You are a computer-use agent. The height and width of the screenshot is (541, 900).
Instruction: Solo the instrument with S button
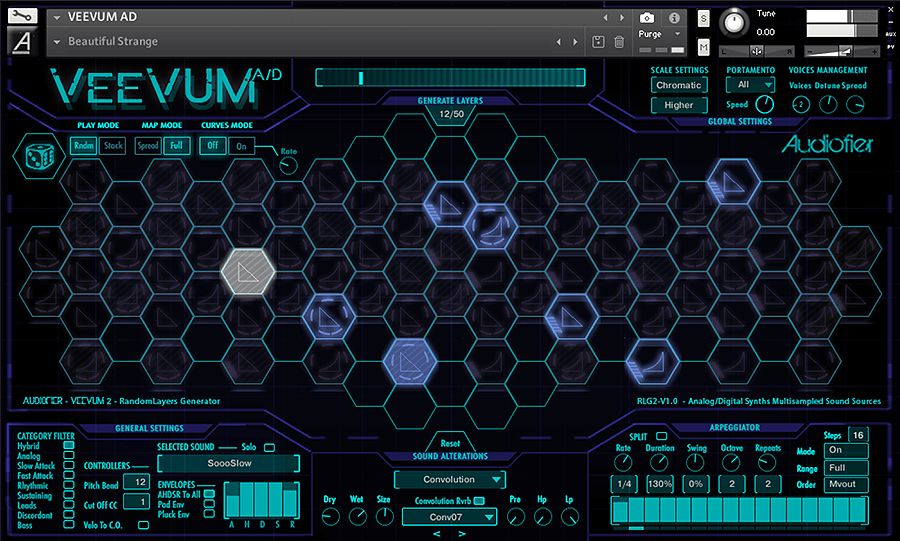click(x=703, y=18)
